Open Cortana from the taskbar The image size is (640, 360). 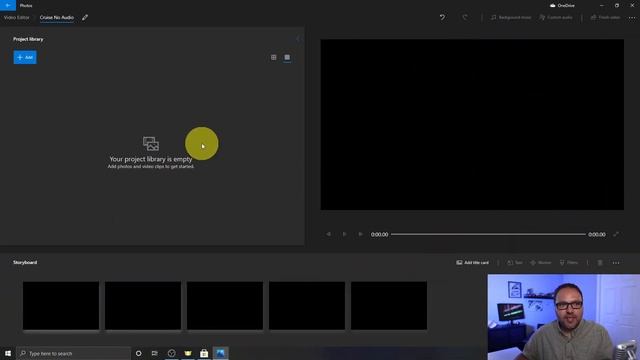pos(138,353)
